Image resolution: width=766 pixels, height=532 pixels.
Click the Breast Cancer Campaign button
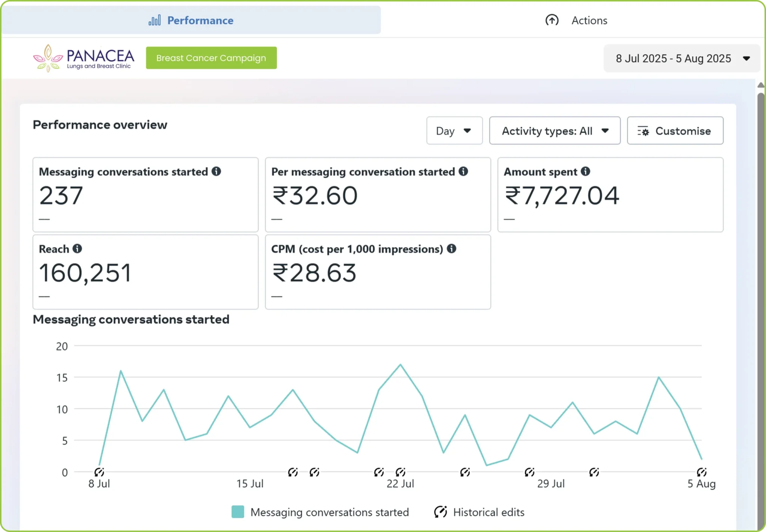211,58
